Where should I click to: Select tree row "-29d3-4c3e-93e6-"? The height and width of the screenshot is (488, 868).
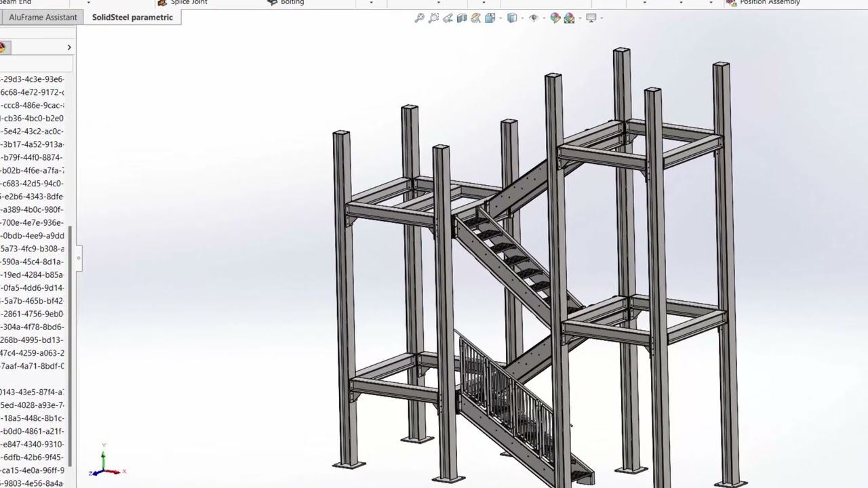coord(33,79)
